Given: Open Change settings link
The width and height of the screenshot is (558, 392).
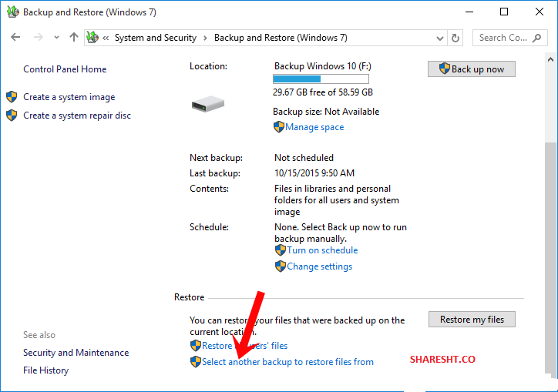Looking at the screenshot, I should pyautogui.click(x=320, y=266).
